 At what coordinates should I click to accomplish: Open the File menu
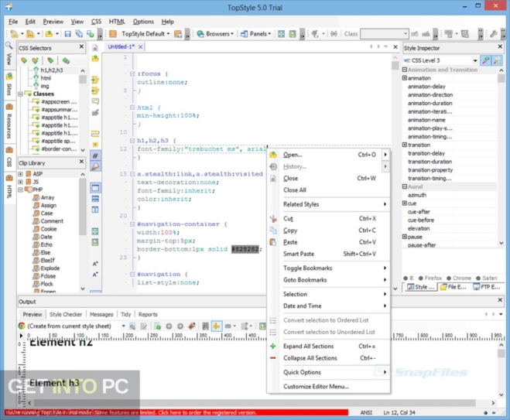click(13, 22)
